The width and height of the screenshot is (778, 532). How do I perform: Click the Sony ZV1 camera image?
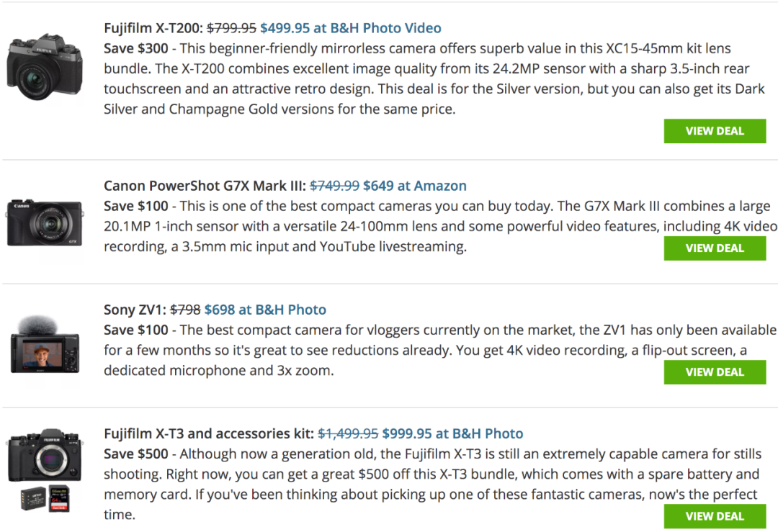(45, 345)
